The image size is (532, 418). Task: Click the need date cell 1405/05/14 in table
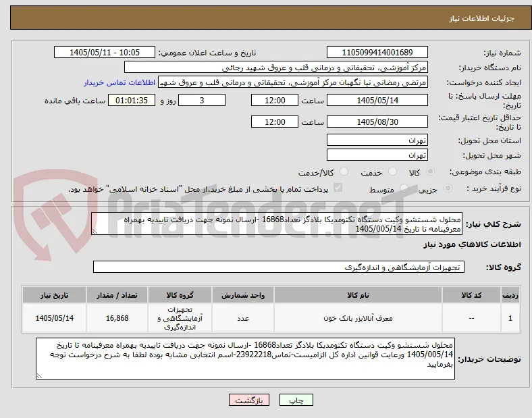54,318
